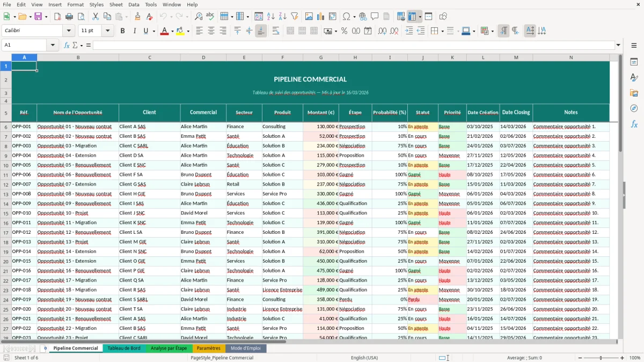644x362 pixels.
Task: Toggle horizontal text direction
Action: point(530,31)
